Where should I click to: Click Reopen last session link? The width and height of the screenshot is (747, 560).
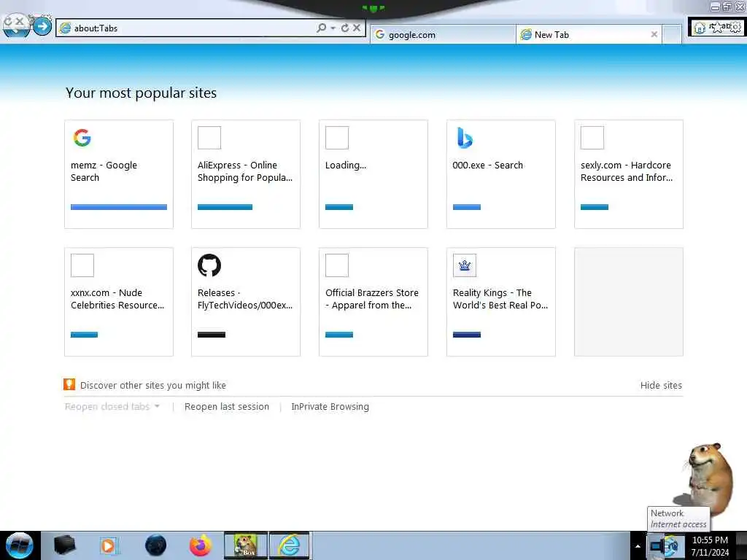[227, 407]
